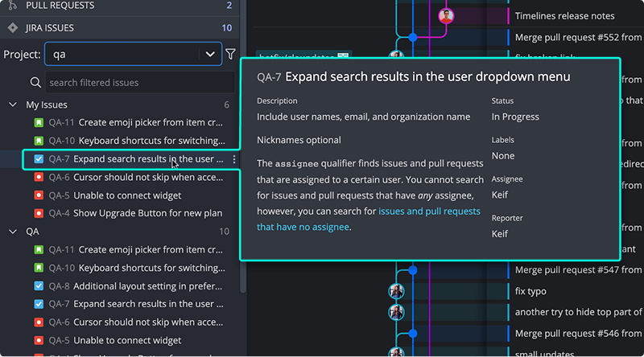644x357 pixels.
Task: Click the 'fix typo' commit message
Action: tap(530, 291)
